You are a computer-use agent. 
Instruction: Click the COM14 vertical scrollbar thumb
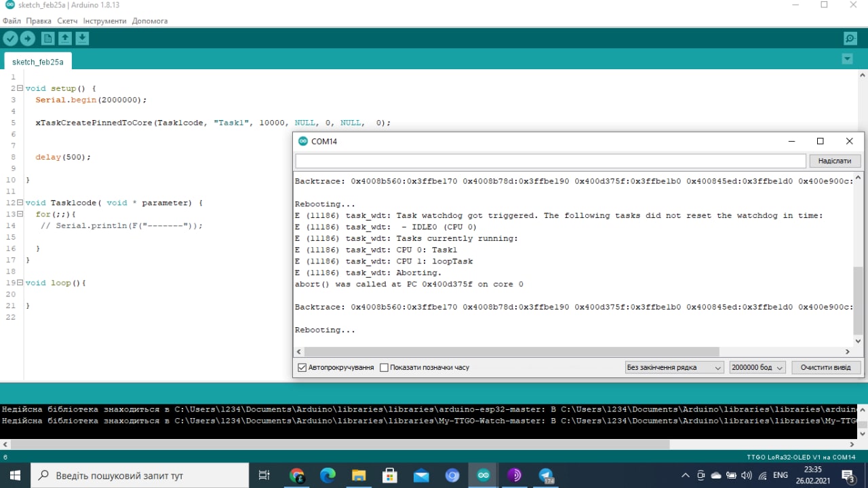pos(859,301)
